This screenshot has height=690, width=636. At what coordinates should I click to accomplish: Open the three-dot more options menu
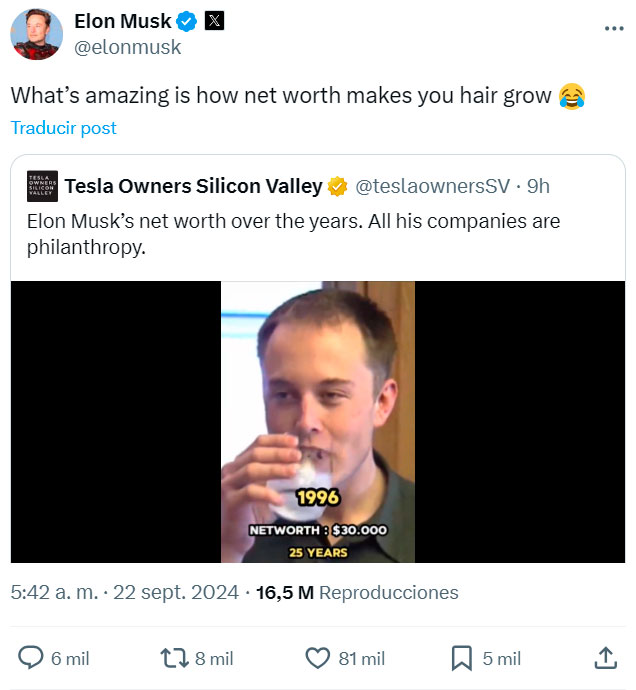click(613, 27)
